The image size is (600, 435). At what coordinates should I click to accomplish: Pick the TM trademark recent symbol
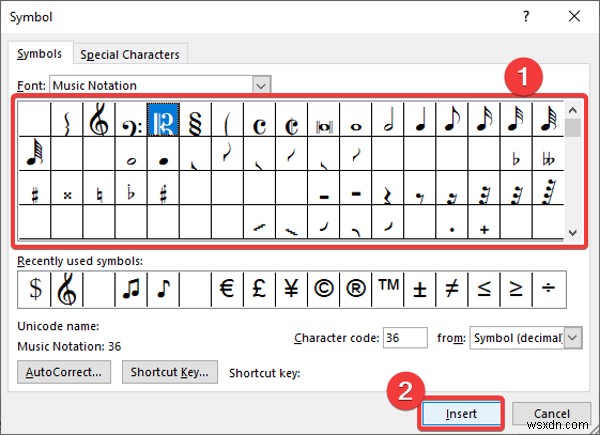click(x=388, y=289)
